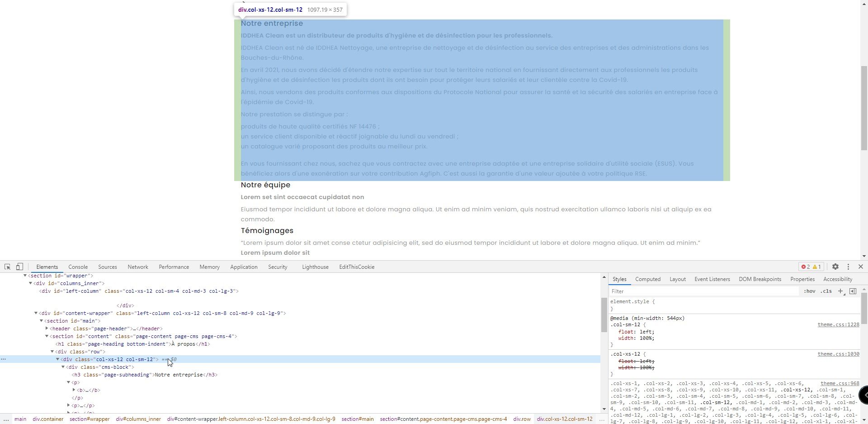Click the Filter styles input field
The height and width of the screenshot is (424, 868).
(704, 291)
